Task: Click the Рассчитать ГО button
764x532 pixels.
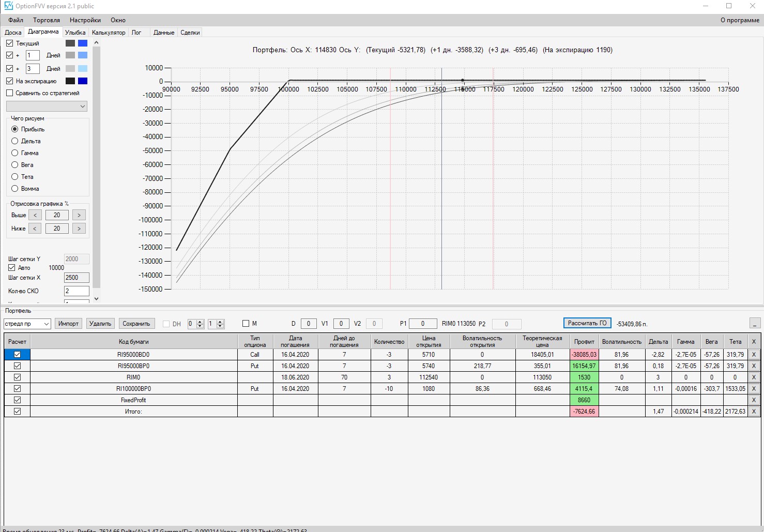Action: (587, 323)
